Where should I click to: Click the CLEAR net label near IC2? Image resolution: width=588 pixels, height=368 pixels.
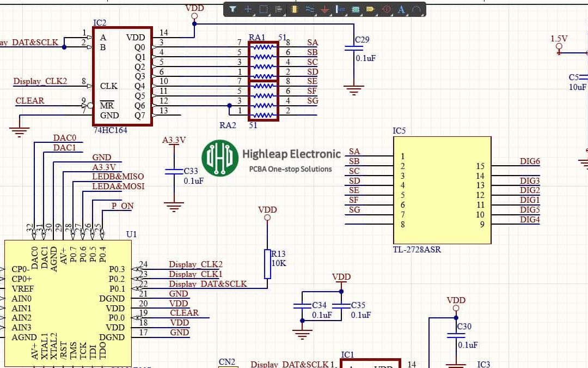tap(30, 101)
